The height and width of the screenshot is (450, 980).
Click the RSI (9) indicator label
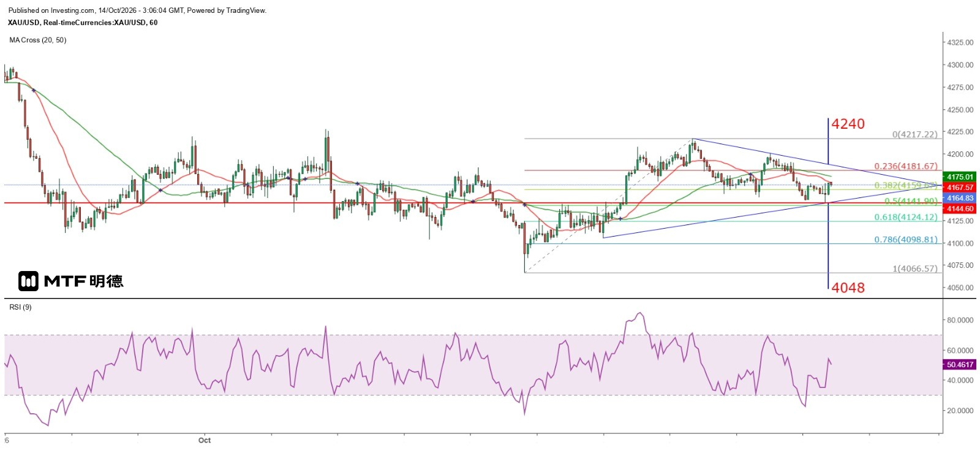pos(20,307)
